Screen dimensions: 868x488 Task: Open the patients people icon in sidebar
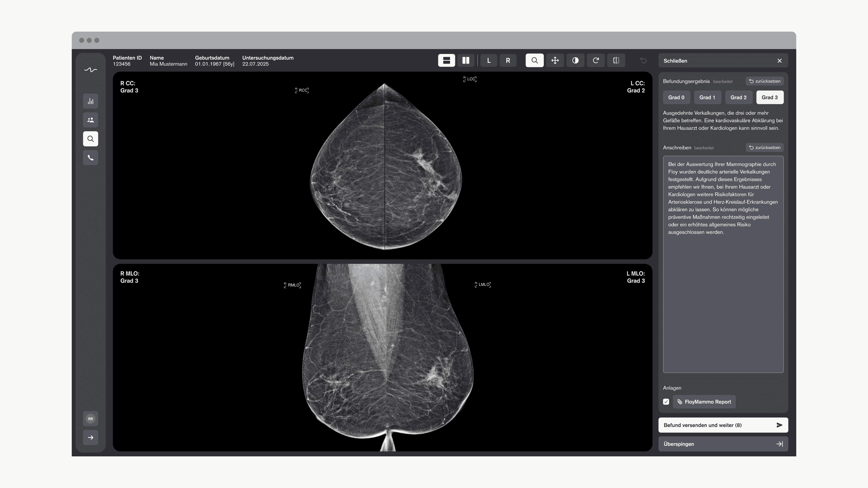click(x=90, y=120)
